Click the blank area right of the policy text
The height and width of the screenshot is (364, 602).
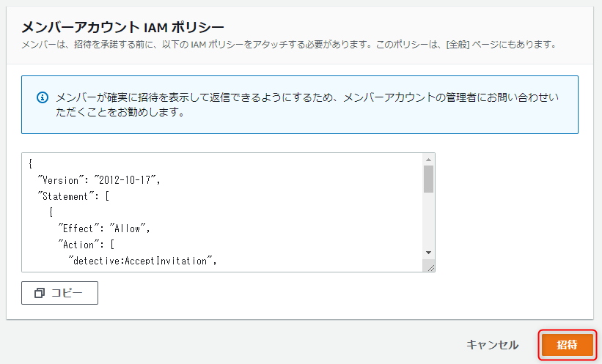(x=330, y=212)
